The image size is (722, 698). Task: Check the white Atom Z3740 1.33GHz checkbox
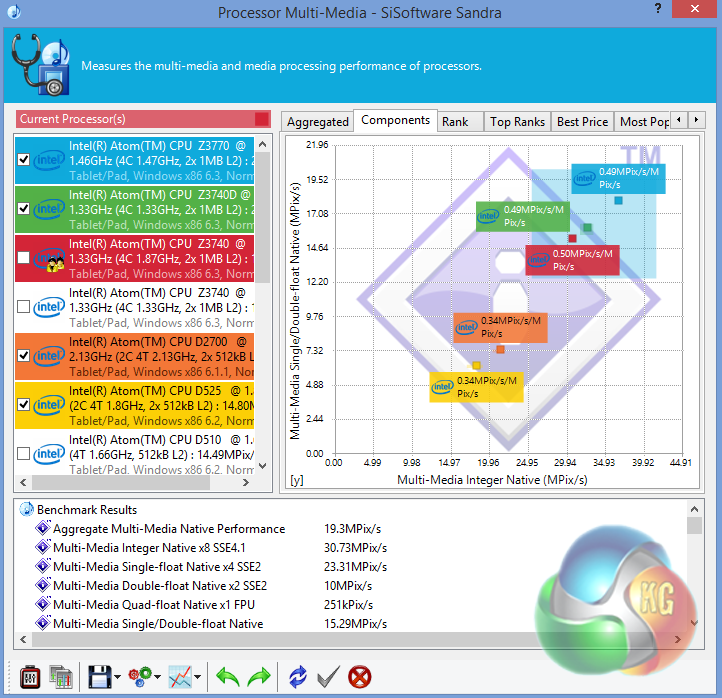point(23,307)
